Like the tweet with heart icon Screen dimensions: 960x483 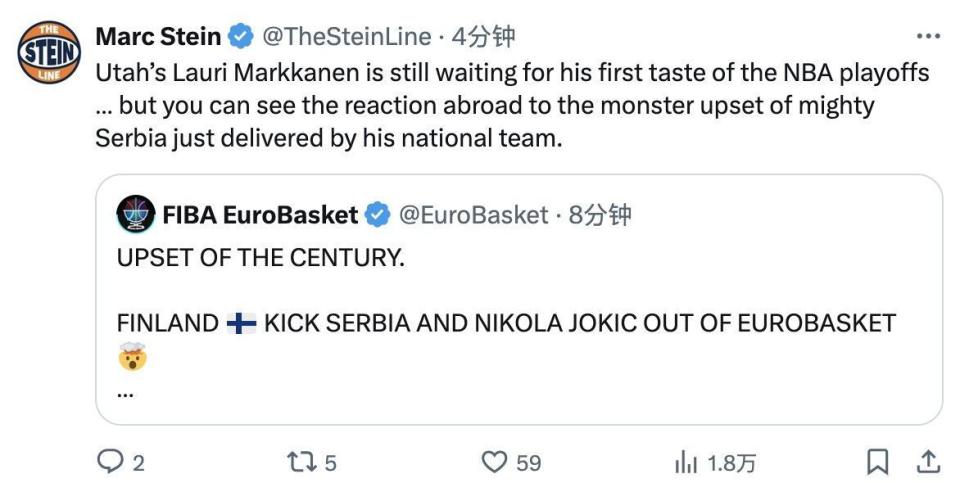[x=494, y=462]
